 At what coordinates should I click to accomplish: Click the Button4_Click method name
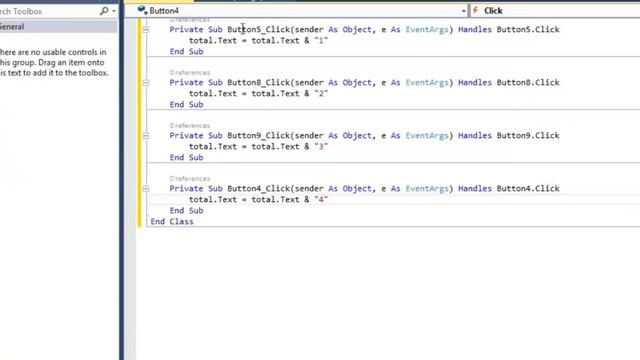[x=258, y=189]
